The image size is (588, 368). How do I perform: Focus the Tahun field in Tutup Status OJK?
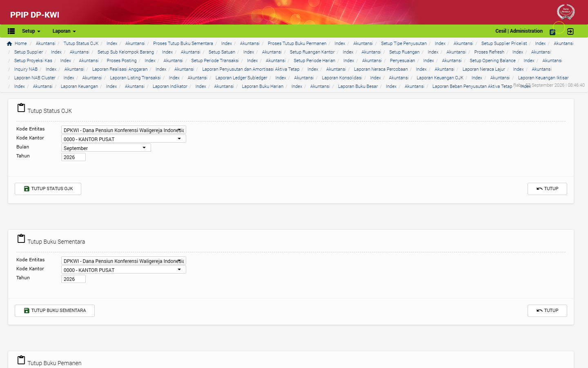[73, 157]
